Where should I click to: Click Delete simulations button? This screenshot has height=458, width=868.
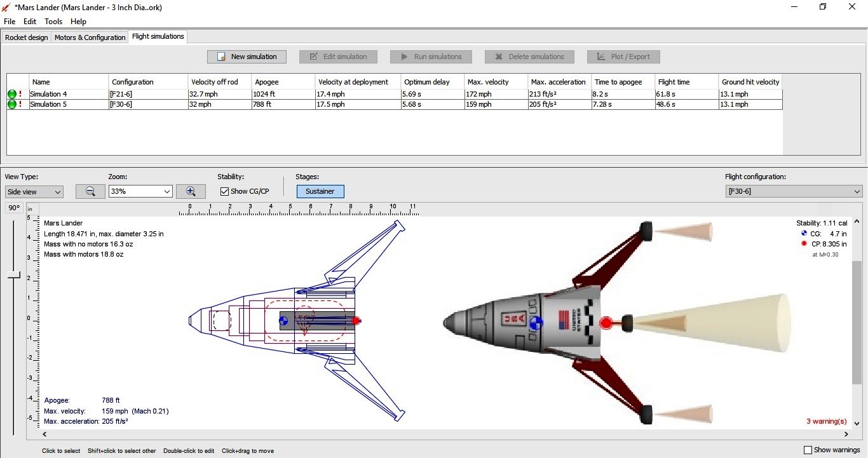click(529, 57)
